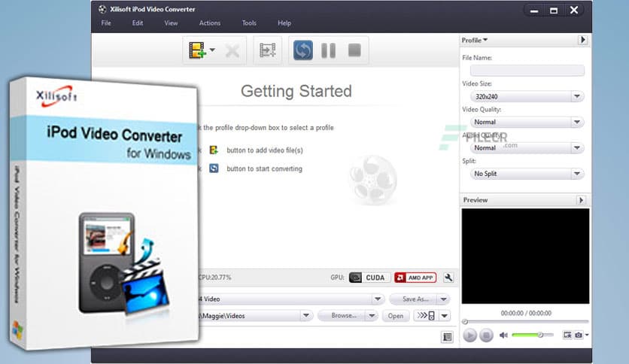Click the Add profile/clip toolbar icon
The height and width of the screenshot is (364, 629).
(x=268, y=50)
